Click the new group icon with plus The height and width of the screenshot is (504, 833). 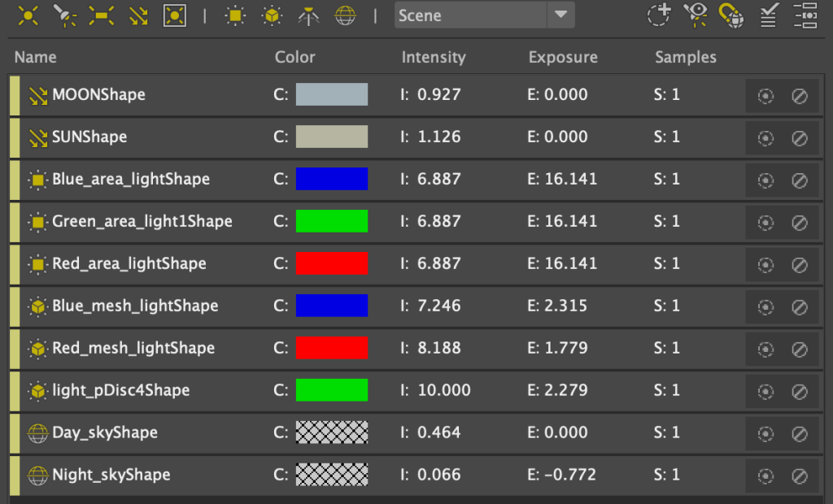(x=659, y=15)
